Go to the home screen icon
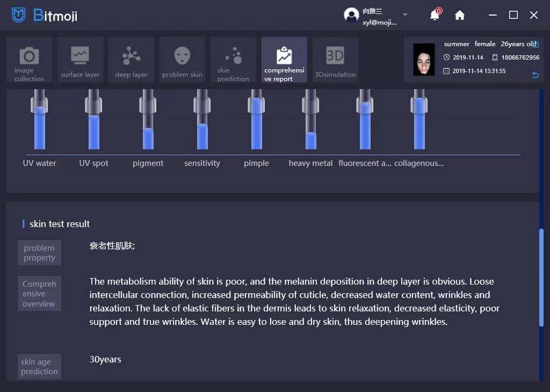Screen dimensions: 550x392 coord(460,15)
